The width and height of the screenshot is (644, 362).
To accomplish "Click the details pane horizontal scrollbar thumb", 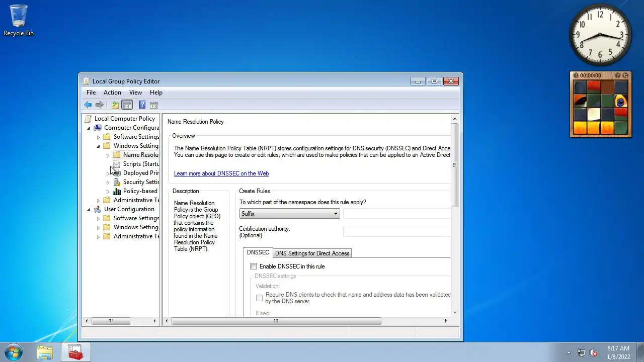I will 276,321.
